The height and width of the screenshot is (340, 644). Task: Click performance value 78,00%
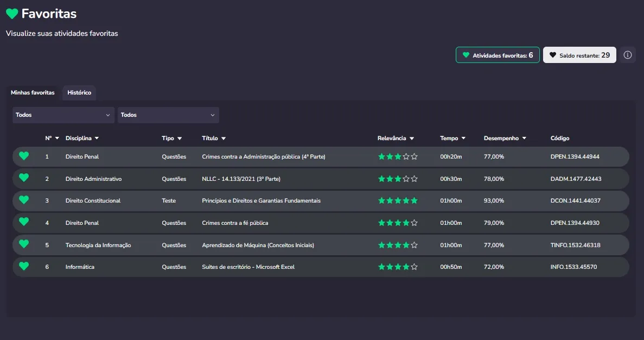point(494,179)
